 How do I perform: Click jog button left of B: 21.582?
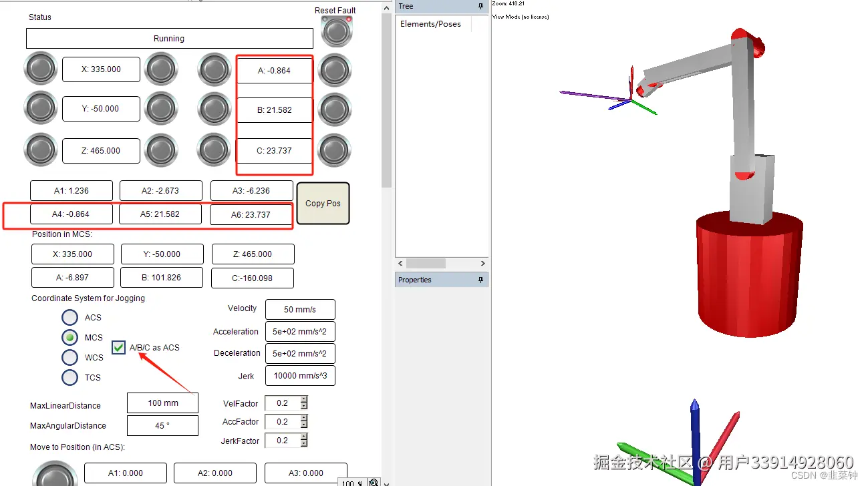[x=214, y=109]
